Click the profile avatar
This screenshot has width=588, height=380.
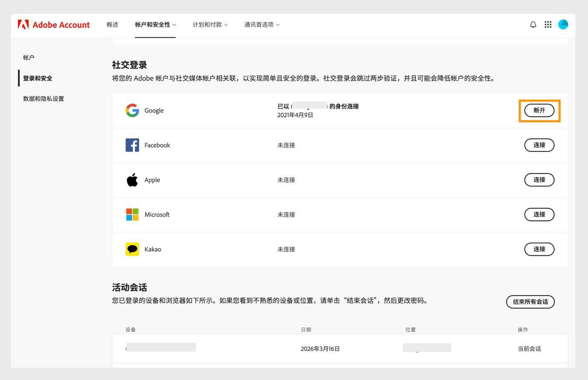(x=563, y=25)
